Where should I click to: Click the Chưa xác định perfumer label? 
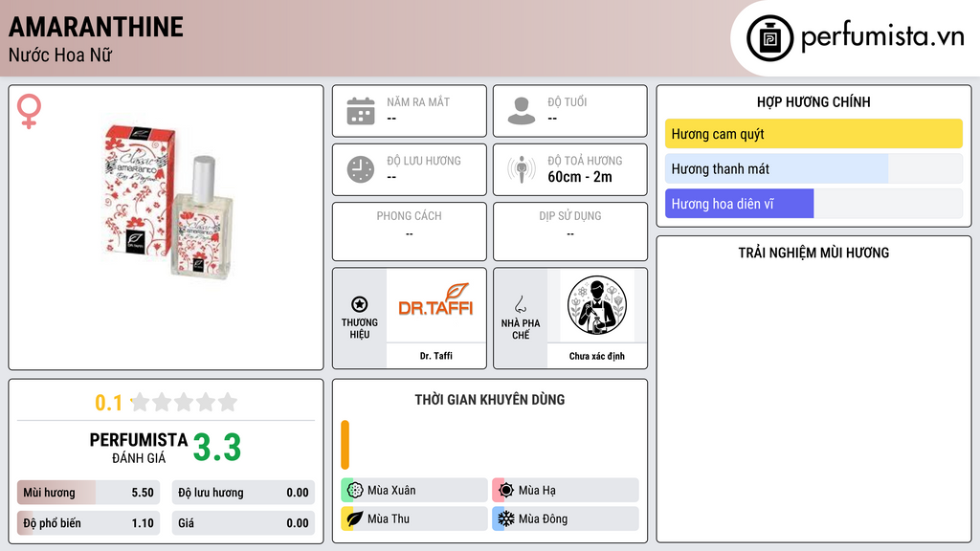click(x=597, y=356)
